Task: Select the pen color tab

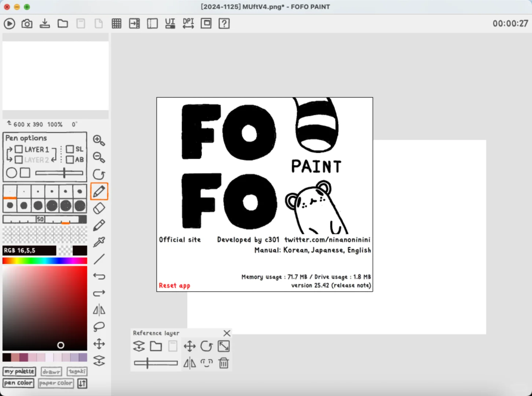Action: click(x=18, y=383)
